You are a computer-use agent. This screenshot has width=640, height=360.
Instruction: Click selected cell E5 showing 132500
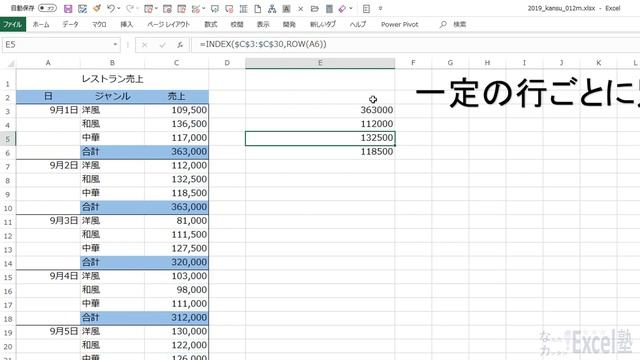(x=320, y=138)
